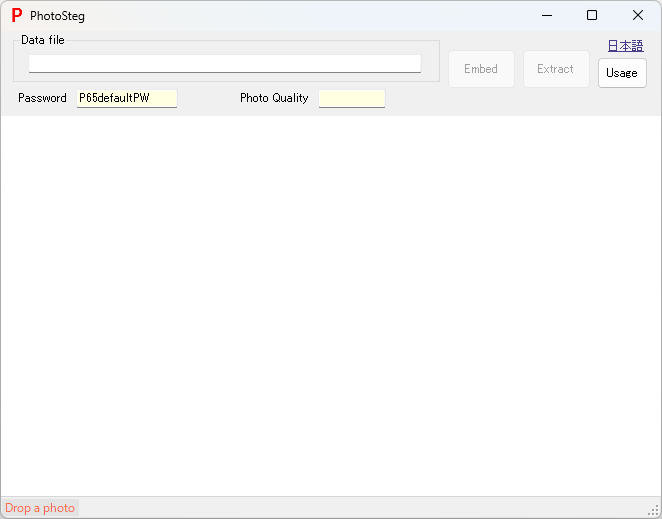Click the 'Drop a photo' status text
The width and height of the screenshot is (662, 519).
(x=40, y=508)
